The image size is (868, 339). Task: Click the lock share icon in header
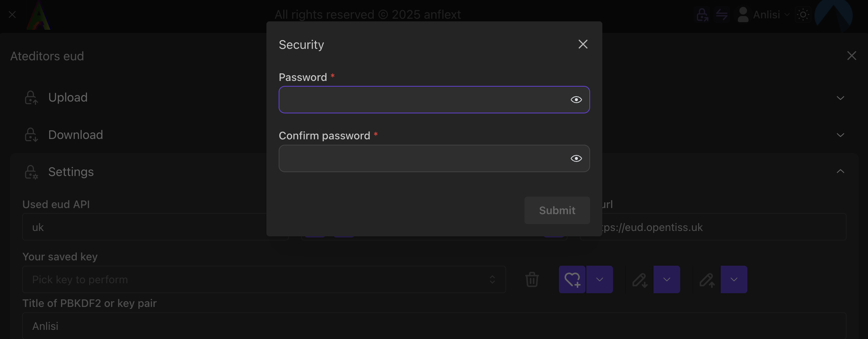pyautogui.click(x=702, y=15)
